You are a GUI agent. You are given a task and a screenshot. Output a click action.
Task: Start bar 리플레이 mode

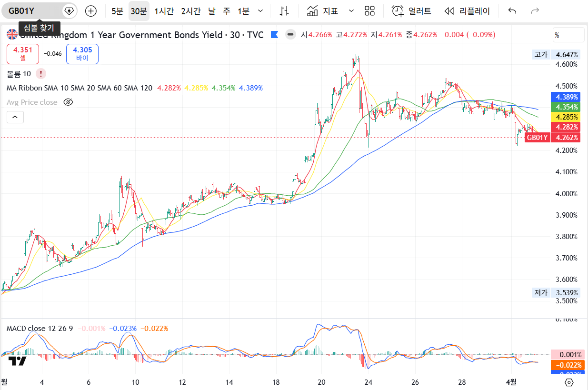467,11
